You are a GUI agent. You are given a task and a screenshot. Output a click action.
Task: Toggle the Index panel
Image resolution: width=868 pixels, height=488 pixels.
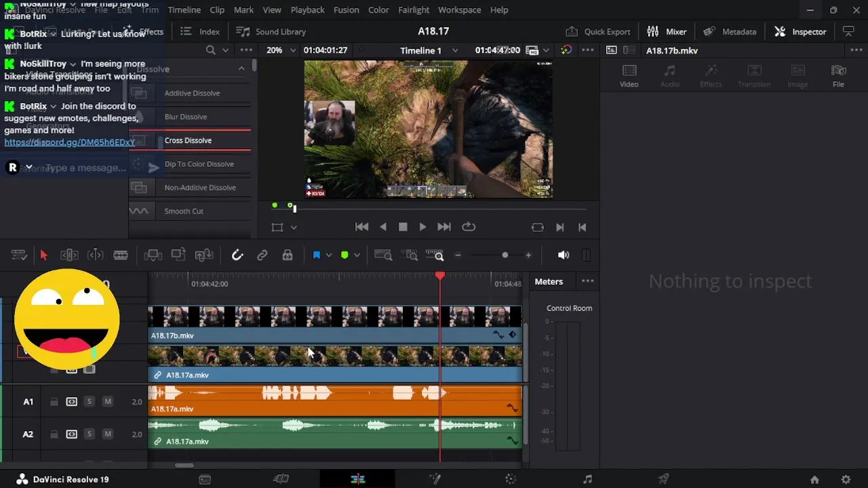pos(200,31)
